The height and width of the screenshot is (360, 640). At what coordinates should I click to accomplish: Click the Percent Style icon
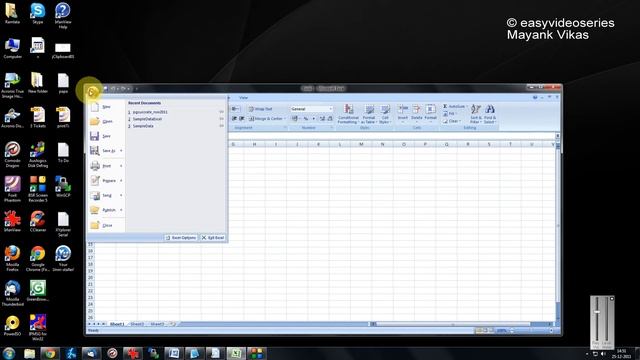[x=306, y=118]
